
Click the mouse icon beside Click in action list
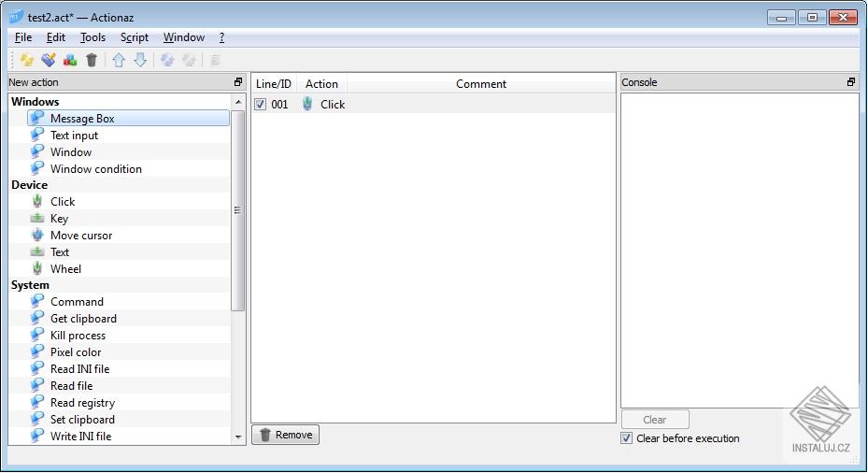point(37,201)
